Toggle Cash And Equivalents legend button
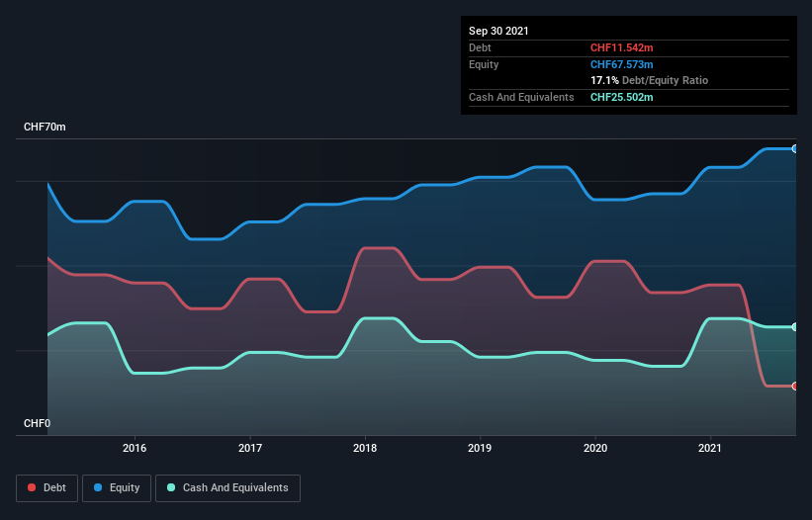 (227, 488)
